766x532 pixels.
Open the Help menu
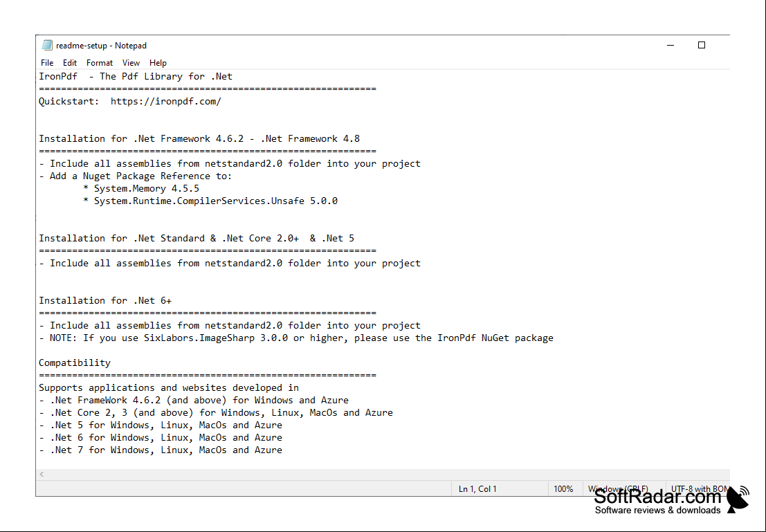[158, 62]
